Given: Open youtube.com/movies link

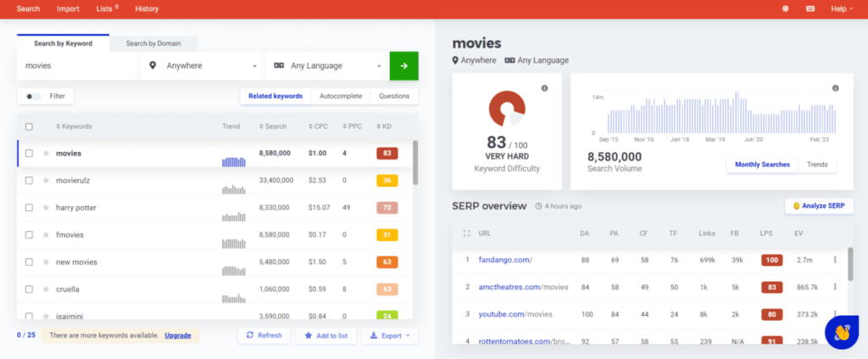Looking at the screenshot, I should coord(515,314).
